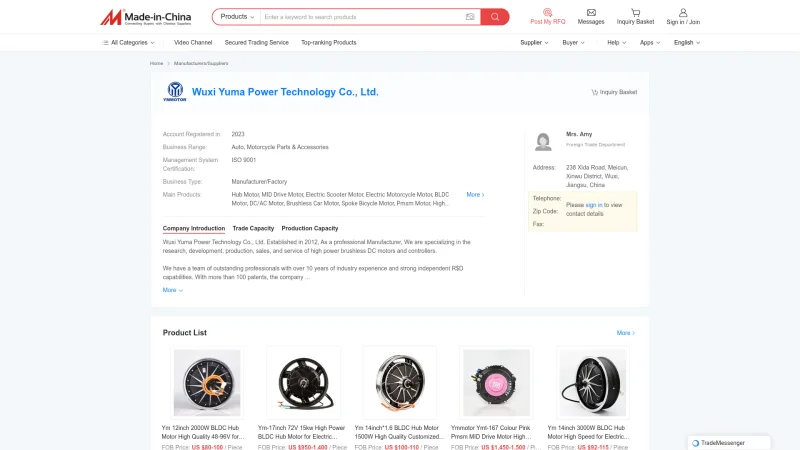The width and height of the screenshot is (800, 450).
Task: Open Ym 12inch 2000W hub motor thumbnail
Action: 207,383
